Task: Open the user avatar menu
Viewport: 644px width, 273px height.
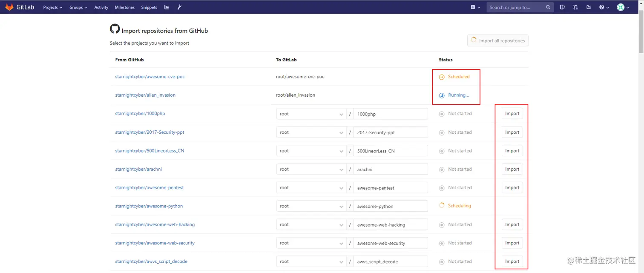Action: coord(623,7)
